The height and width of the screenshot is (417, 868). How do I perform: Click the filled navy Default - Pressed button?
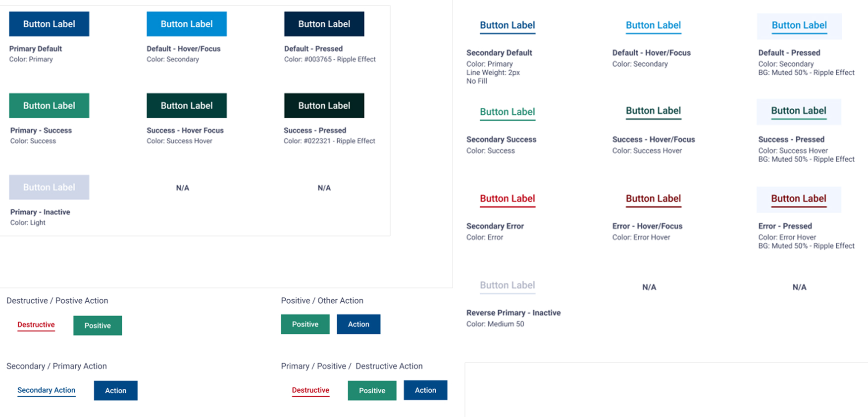[324, 24]
